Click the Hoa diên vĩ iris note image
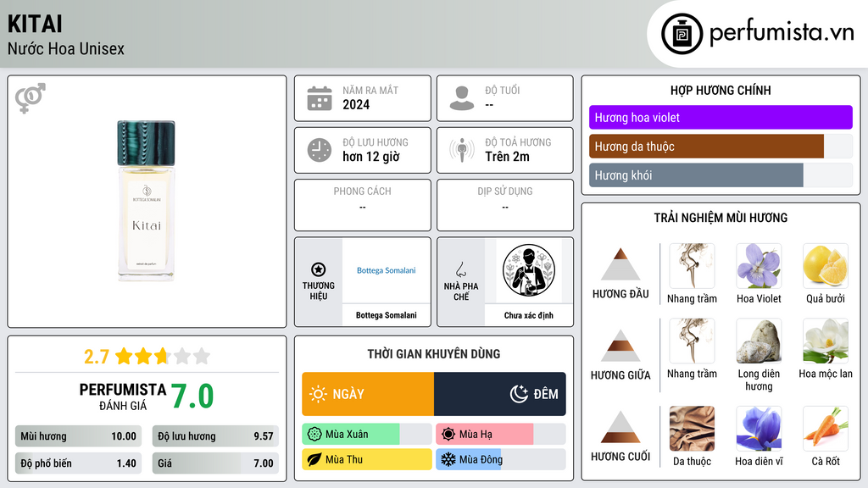Viewport: 868px width, 488px height. pos(759,429)
